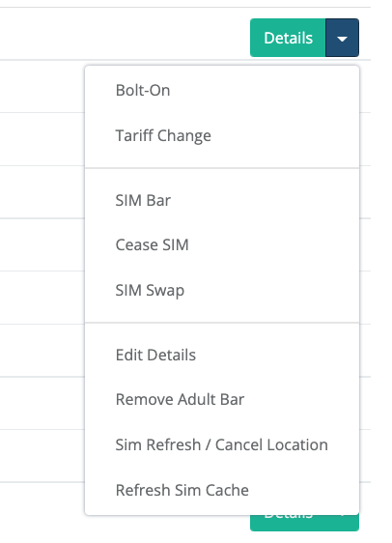This screenshot has width=392, height=543.
Task: Choose Cease SIM from the list
Action: [222, 244]
